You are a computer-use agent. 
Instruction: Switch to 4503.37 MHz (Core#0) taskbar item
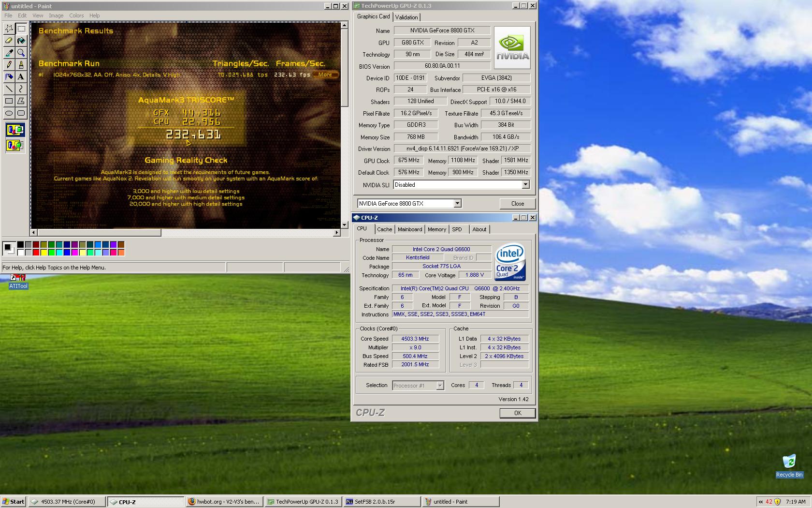coord(67,502)
